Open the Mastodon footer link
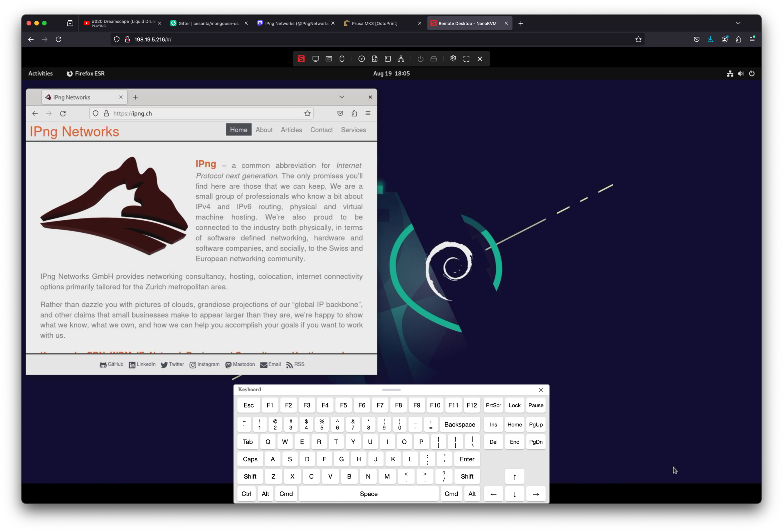 point(240,365)
